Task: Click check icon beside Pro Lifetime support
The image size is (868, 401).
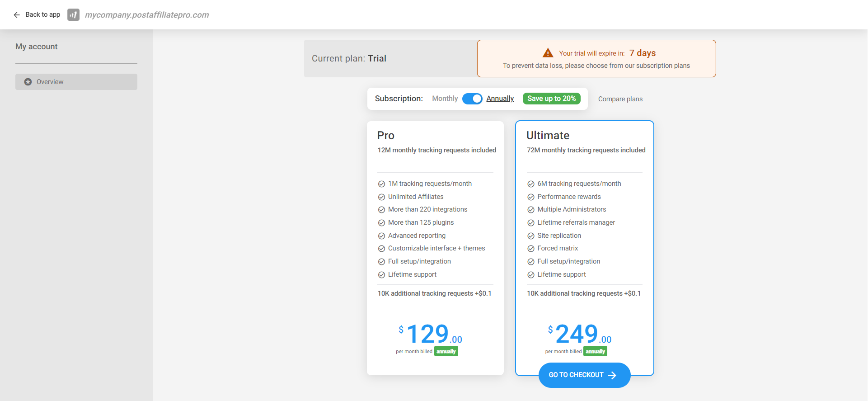Action: [x=381, y=275]
